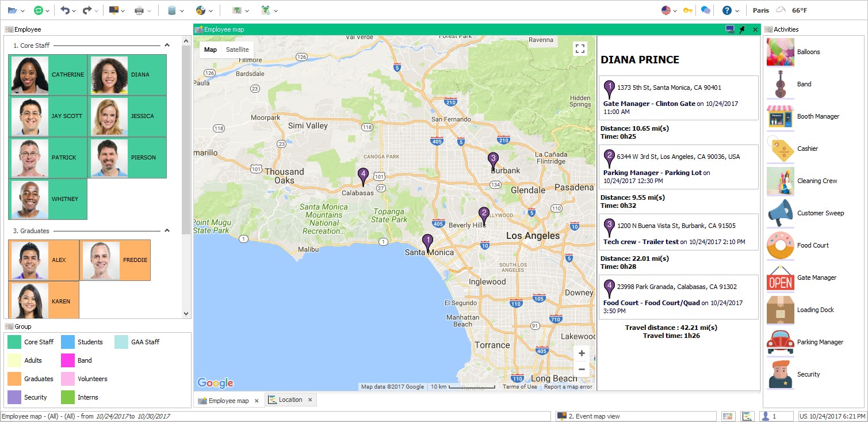This screenshot has width=868, height=422.
Task: Switch to the Location tab
Action: click(x=290, y=400)
